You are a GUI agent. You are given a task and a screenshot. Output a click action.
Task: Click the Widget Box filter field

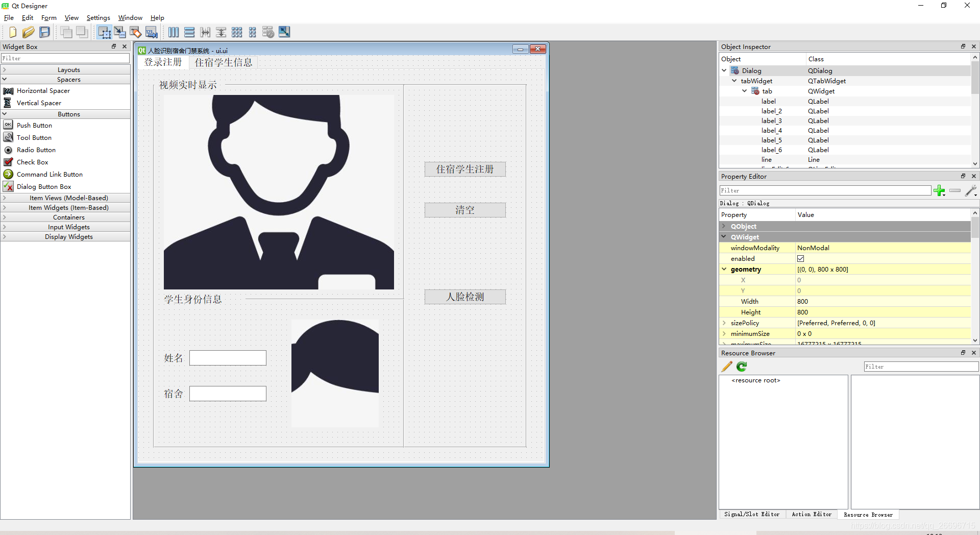click(x=65, y=58)
